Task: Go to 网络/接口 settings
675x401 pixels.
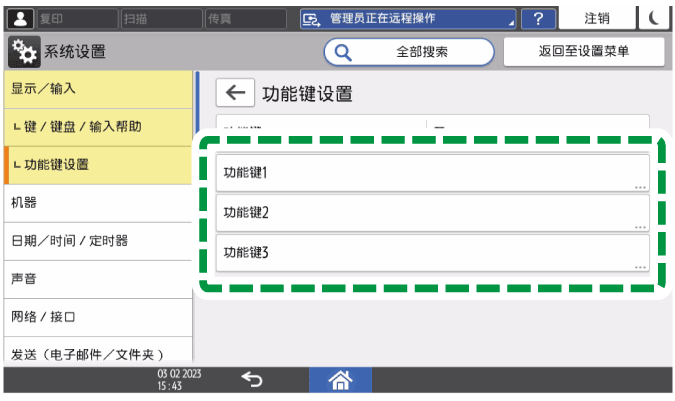Action: pos(97,317)
